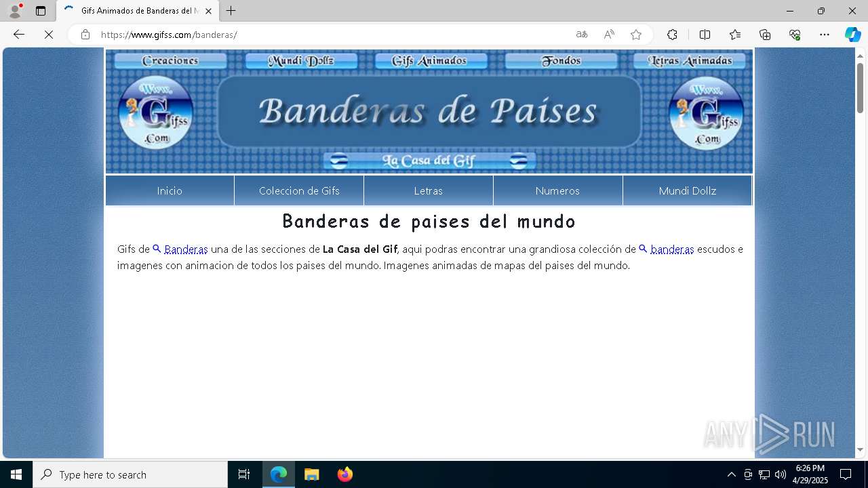Open the profile avatar

(14, 11)
